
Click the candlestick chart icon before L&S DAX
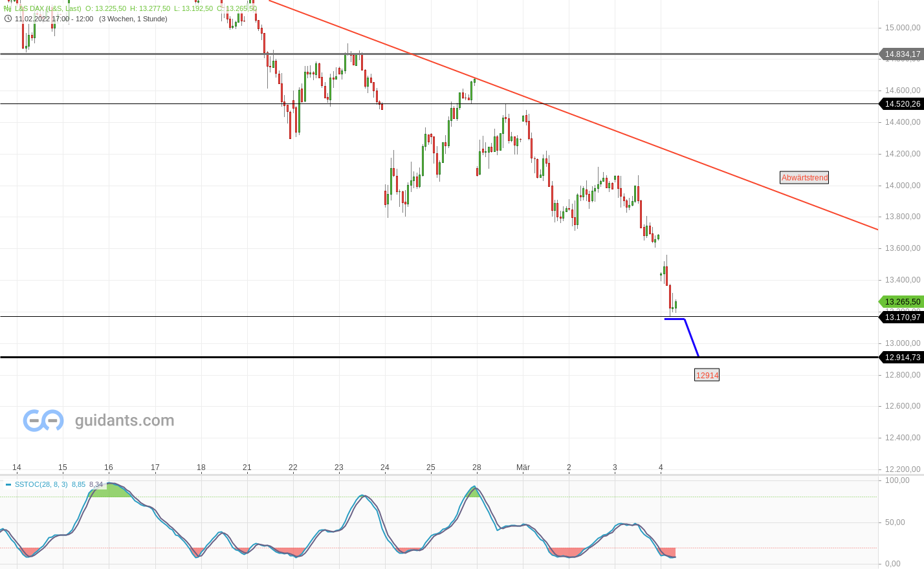(x=6, y=9)
